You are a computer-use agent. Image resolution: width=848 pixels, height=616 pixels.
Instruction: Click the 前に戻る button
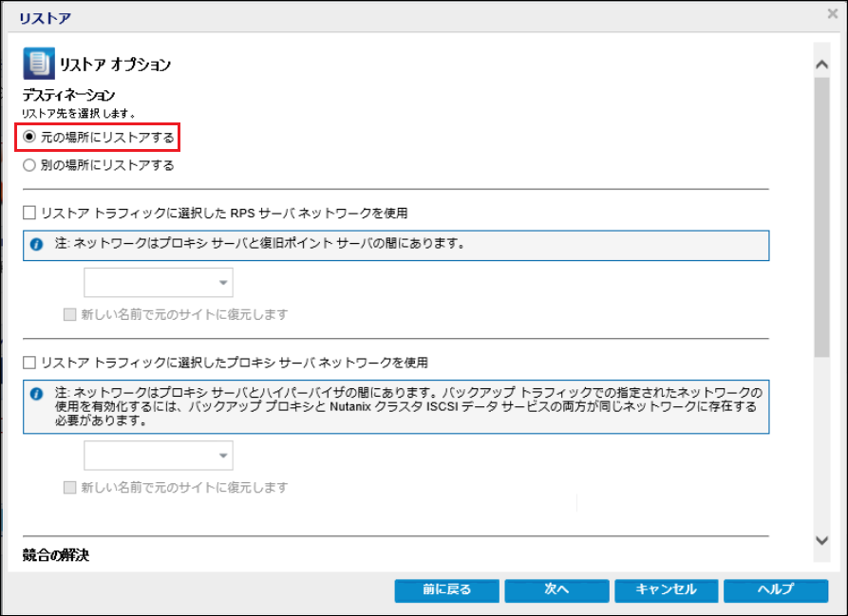click(x=445, y=589)
